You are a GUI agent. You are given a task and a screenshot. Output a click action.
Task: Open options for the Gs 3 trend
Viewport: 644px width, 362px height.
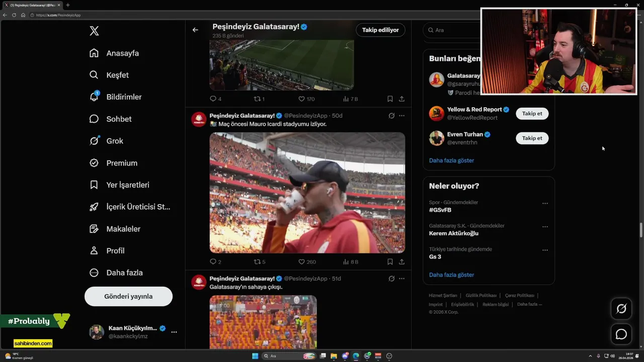545,250
